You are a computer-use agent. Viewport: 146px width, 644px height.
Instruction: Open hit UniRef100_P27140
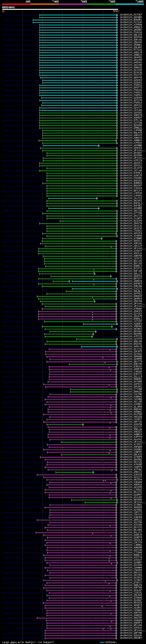coord(131,22)
